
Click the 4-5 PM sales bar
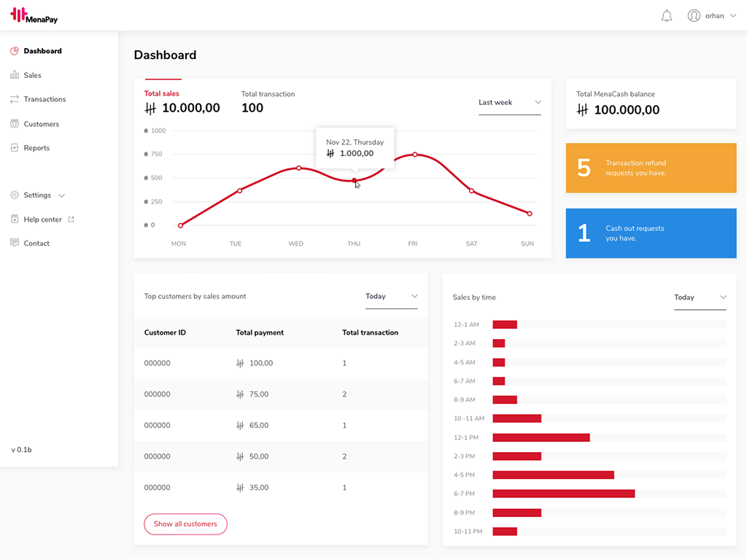point(553,475)
